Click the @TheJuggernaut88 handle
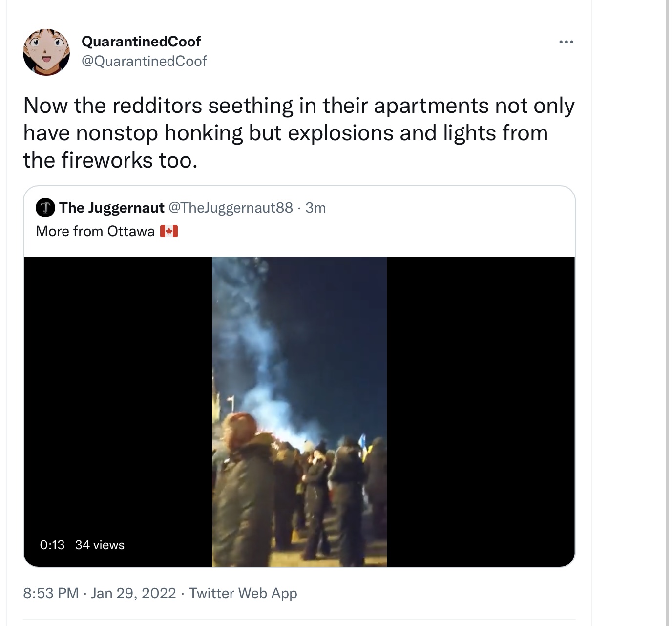The image size is (672, 626). 231,208
